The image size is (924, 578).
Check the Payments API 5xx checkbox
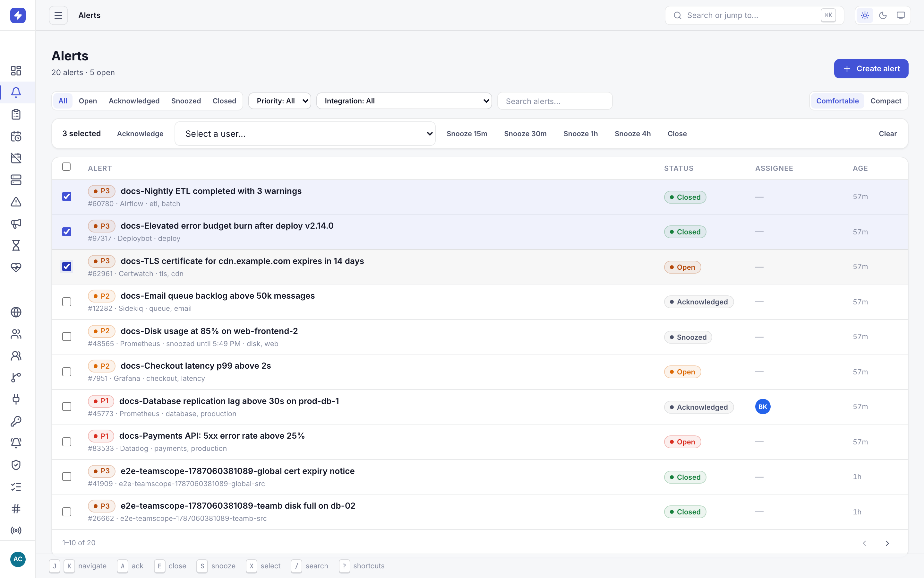click(x=67, y=442)
